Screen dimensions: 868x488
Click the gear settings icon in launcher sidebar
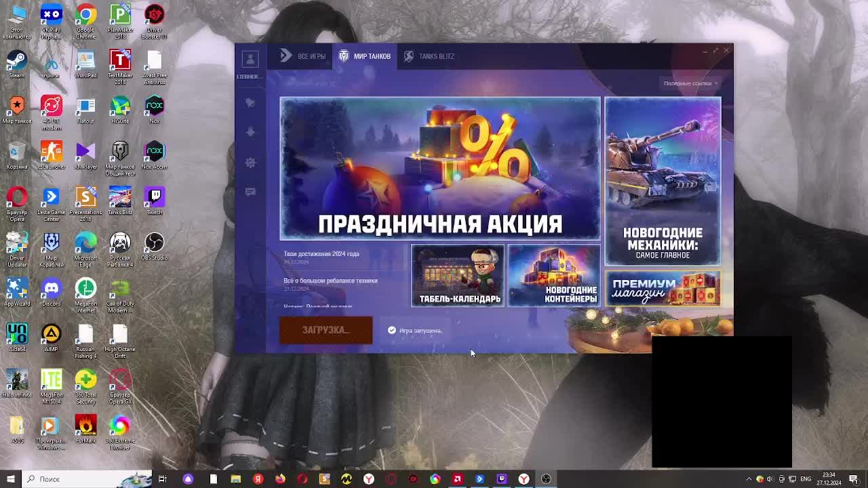coord(250,163)
